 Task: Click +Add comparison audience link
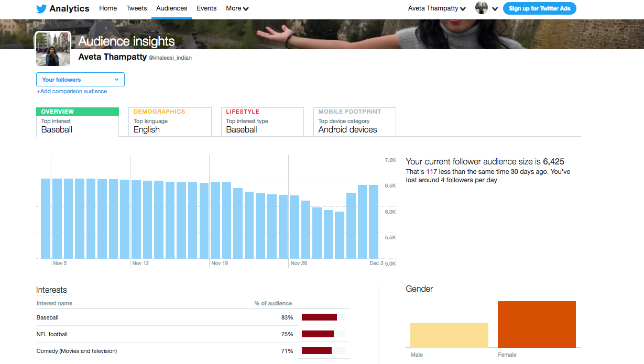pos(72,91)
